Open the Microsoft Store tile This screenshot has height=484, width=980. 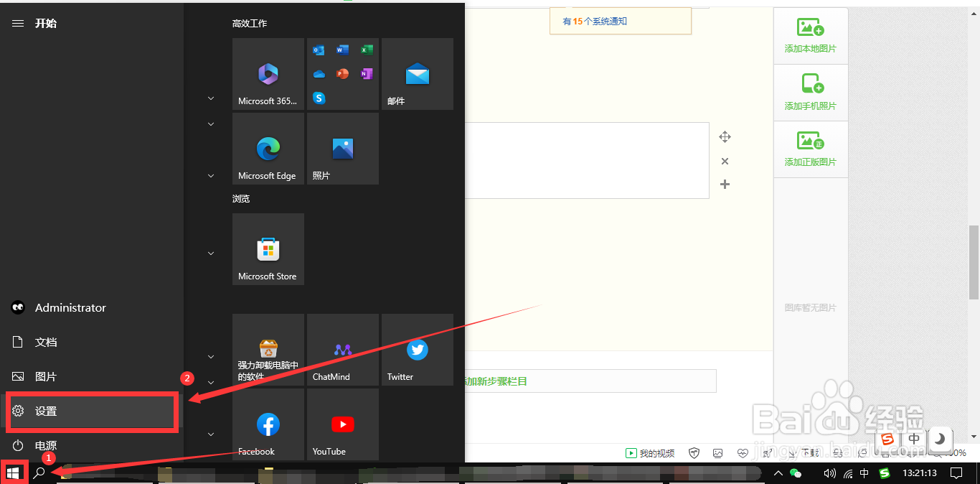pos(268,249)
